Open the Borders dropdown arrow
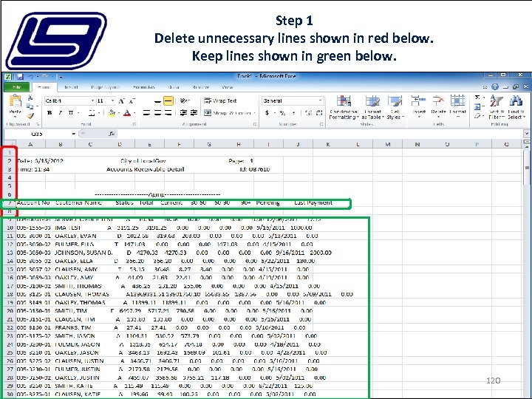The image size is (532, 399). tap(99, 113)
